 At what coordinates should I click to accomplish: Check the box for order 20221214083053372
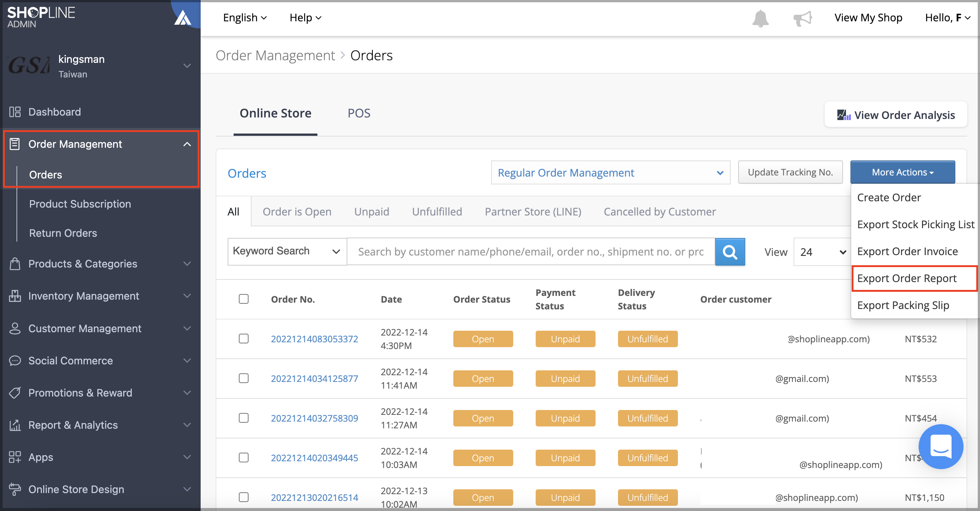pos(243,339)
